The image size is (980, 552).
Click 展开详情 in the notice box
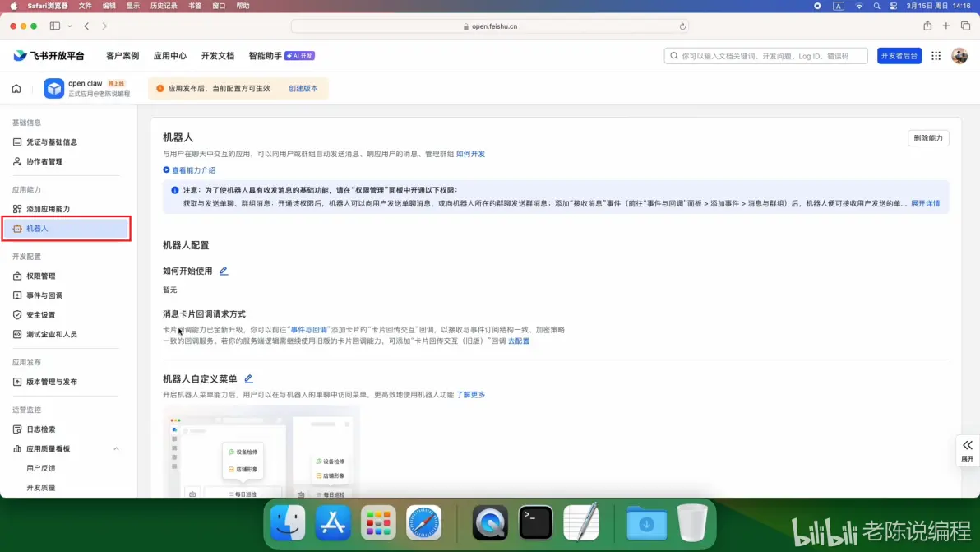pyautogui.click(x=925, y=203)
